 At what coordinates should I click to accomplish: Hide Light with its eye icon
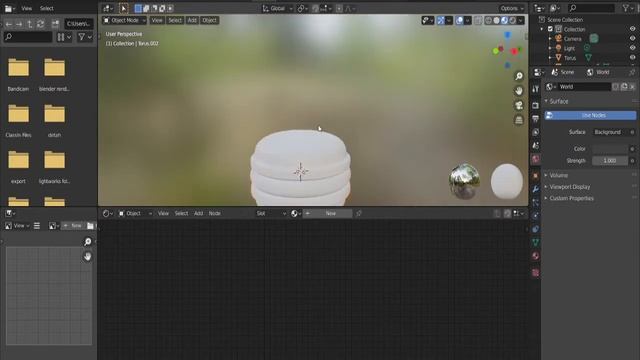point(632,48)
